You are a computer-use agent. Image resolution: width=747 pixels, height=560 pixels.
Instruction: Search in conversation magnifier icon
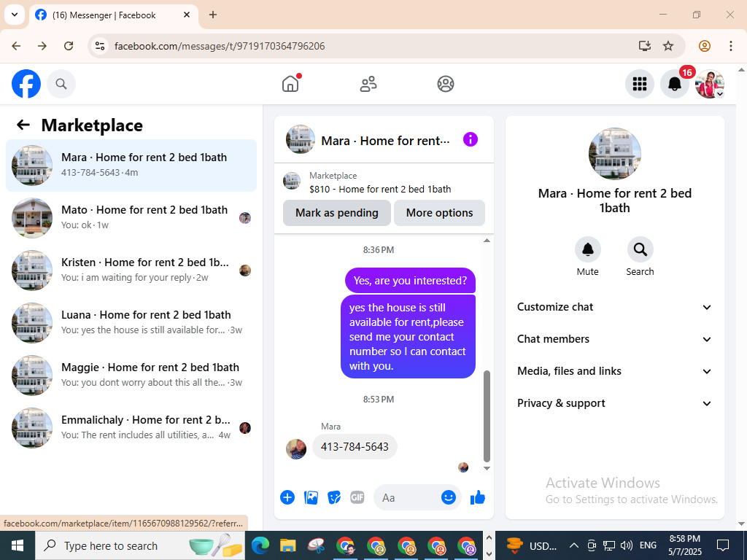(640, 249)
